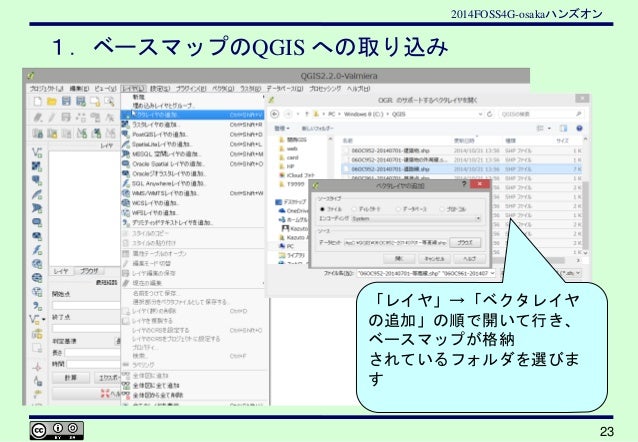Click add MSSQL layer sidebar icon
The width and height of the screenshot is (638, 442).
tap(37, 208)
